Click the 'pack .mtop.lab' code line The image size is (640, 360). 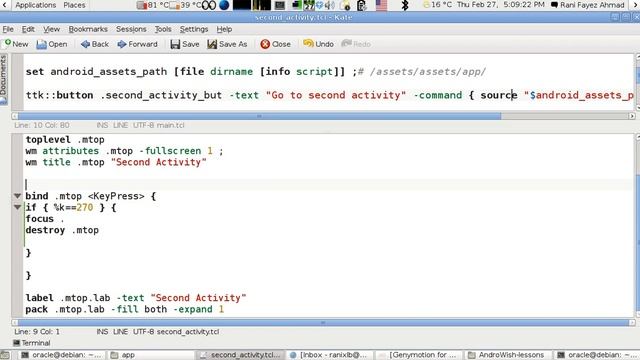click(124, 309)
